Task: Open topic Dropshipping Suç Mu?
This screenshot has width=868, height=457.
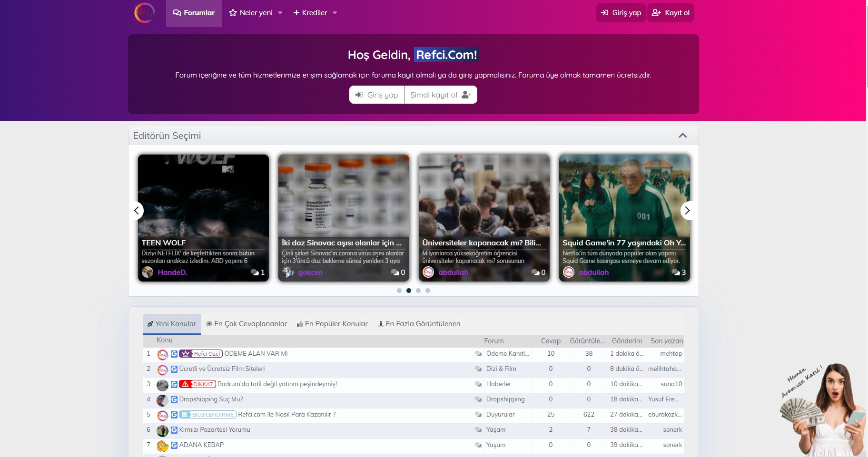Action: coord(211,399)
